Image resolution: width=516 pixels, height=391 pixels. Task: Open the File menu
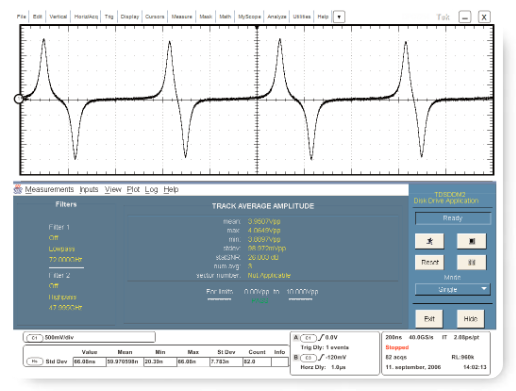pos(21,17)
